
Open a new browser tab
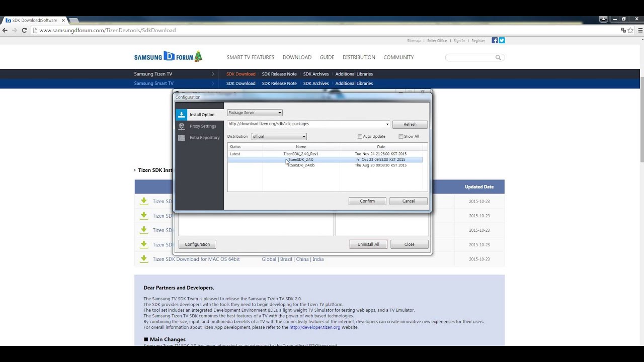(x=73, y=20)
